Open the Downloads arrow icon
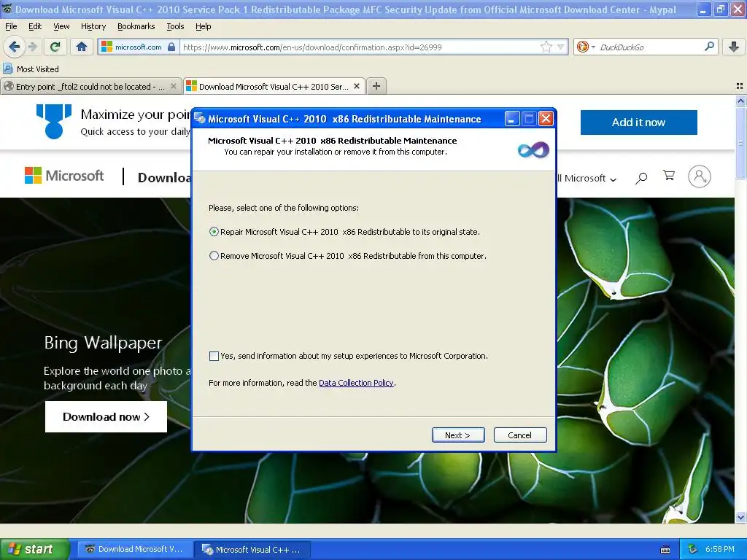The height and width of the screenshot is (560, 747). pyautogui.click(x=734, y=47)
